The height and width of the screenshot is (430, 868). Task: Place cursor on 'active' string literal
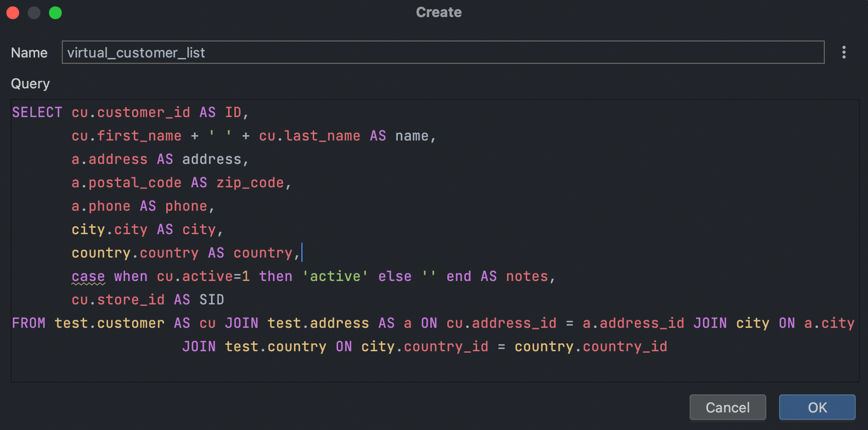(335, 277)
